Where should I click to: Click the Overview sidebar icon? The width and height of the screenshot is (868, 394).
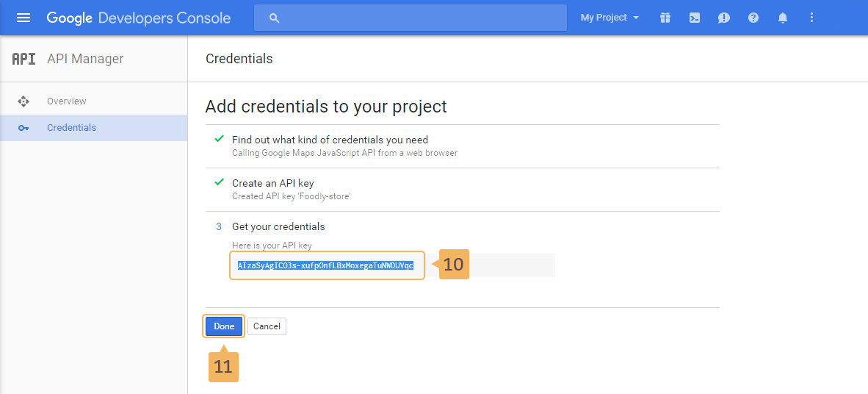[x=23, y=101]
